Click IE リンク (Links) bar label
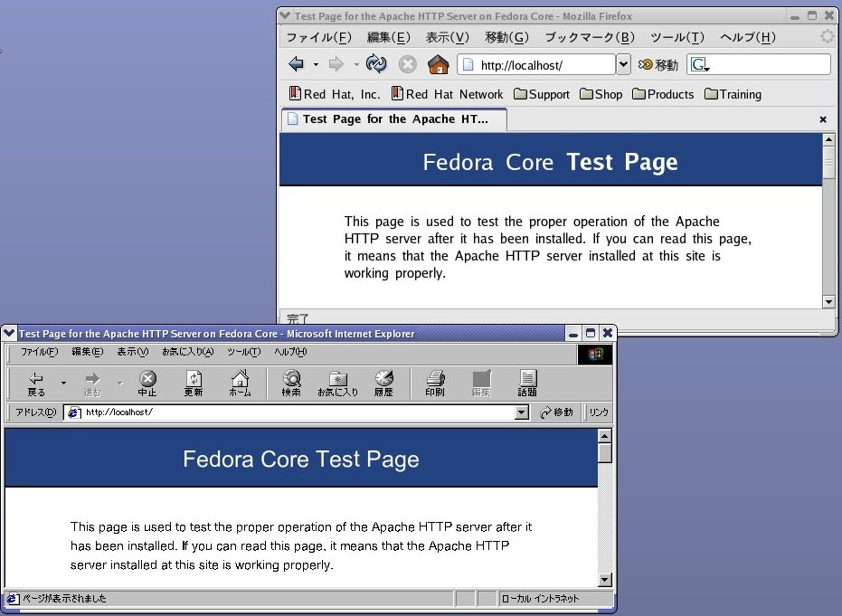Screen dimensions: 842x616 (598, 412)
